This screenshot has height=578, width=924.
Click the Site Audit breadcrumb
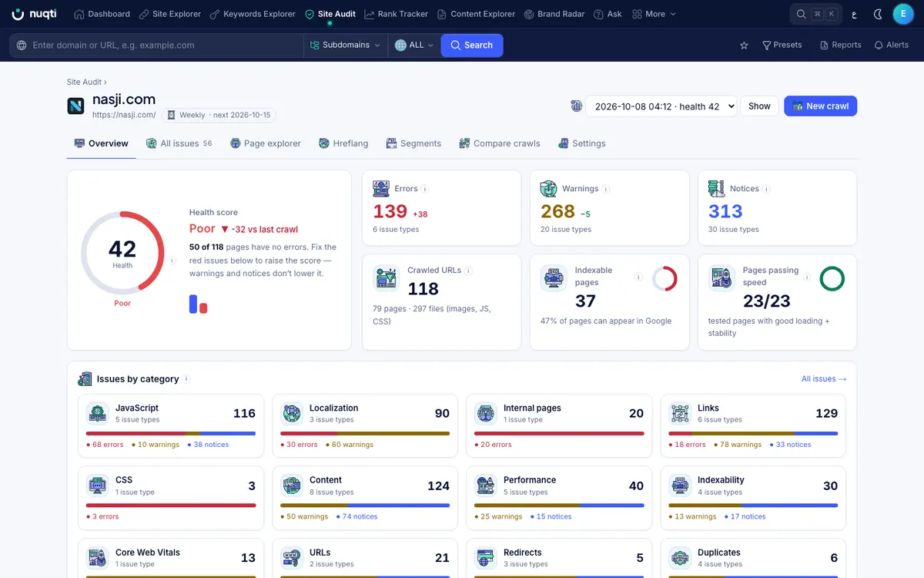point(85,82)
